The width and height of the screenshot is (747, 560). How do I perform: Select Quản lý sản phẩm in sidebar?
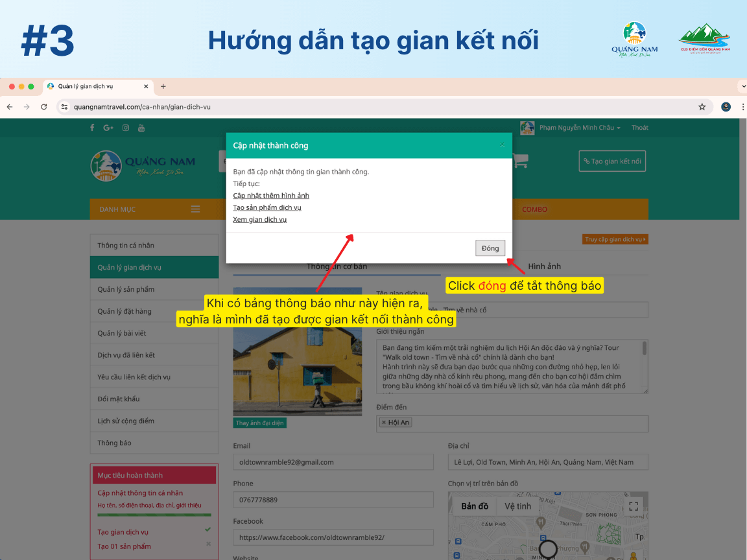point(126,289)
